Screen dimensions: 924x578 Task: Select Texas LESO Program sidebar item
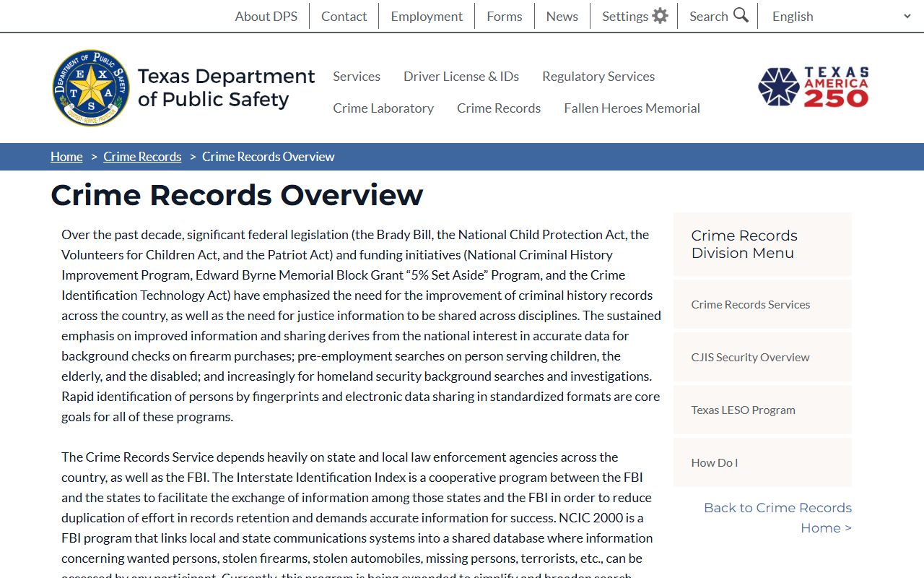coord(762,410)
